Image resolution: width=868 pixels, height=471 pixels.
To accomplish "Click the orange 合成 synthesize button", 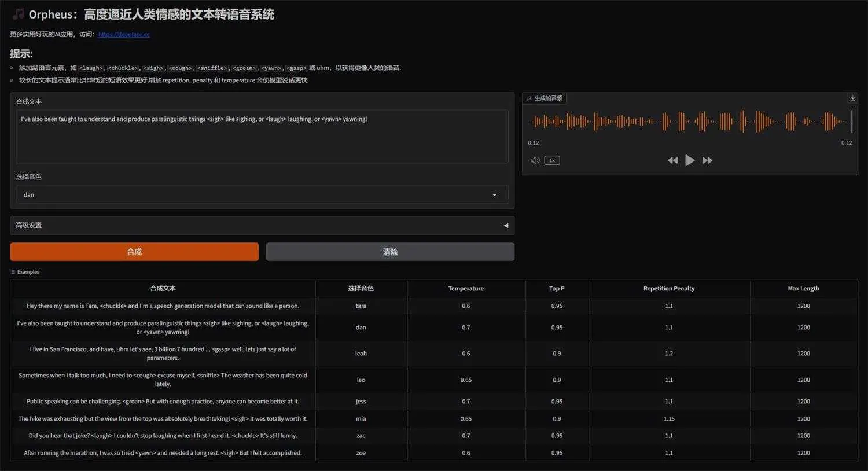I will tap(134, 252).
